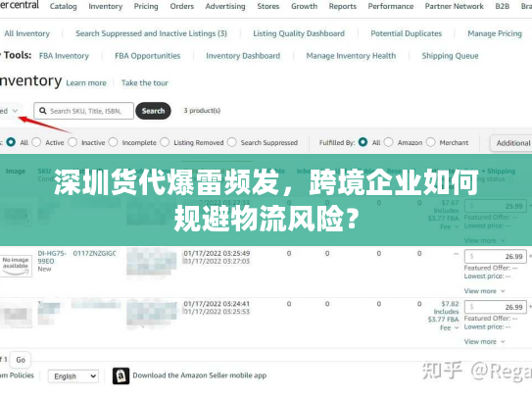This screenshot has width=532, height=400.
Task: Click date 01/17/2022 03:25:49
Action: (x=217, y=253)
